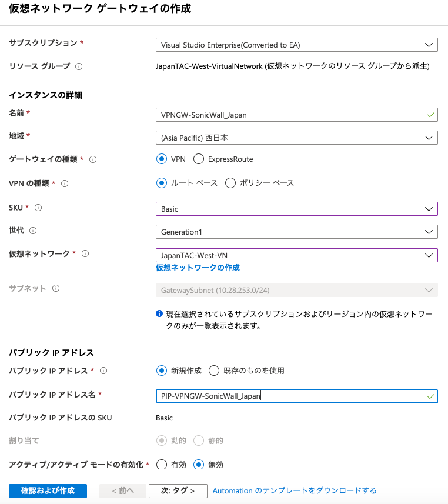This screenshot has width=448, height=504.
Task: Click info icon beside ゲートウェイの種類
Action: pyautogui.click(x=93, y=159)
